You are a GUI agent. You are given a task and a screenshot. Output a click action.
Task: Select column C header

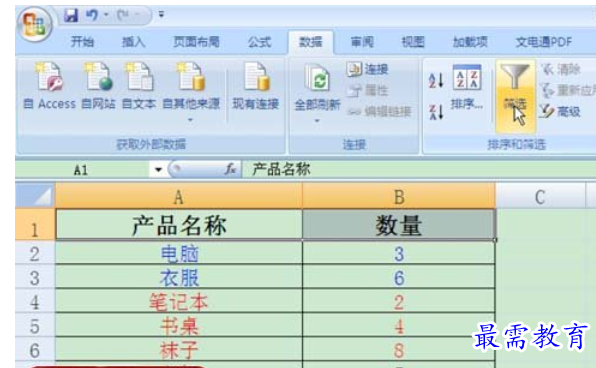click(540, 197)
